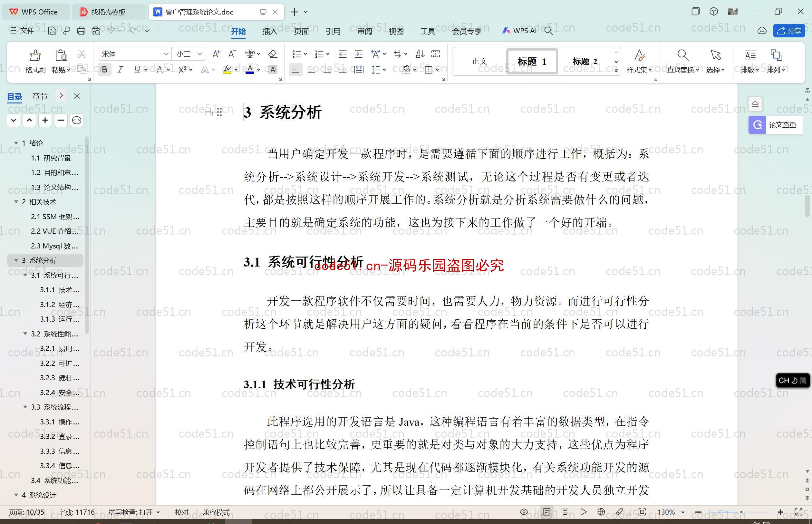Click the WPS AI button
Viewport: 812px width, 524px height.
[519, 31]
